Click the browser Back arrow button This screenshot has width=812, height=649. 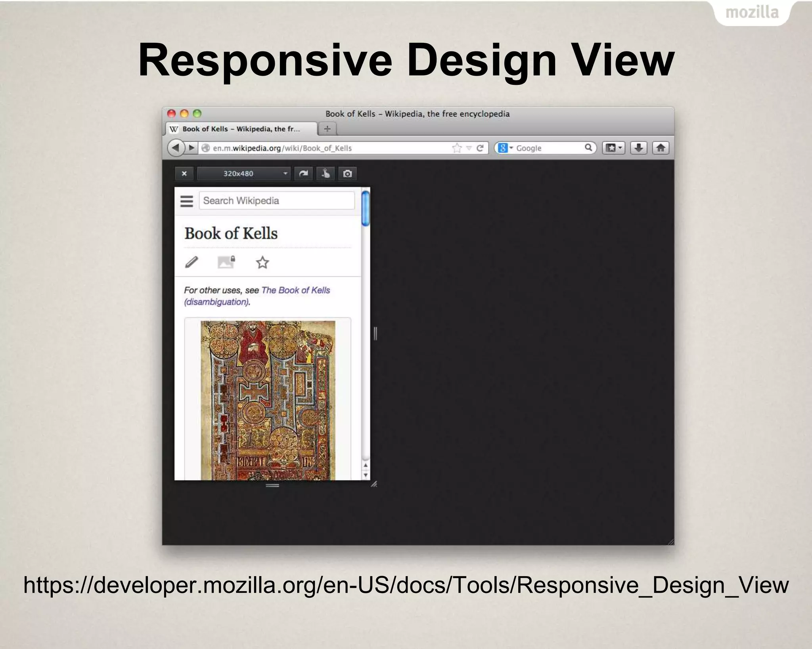[176, 148]
